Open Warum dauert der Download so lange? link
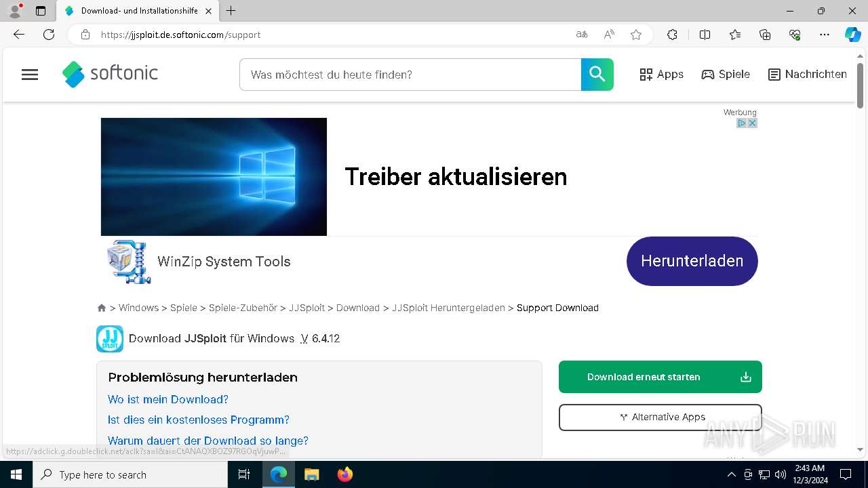This screenshot has width=868, height=488. click(x=208, y=441)
